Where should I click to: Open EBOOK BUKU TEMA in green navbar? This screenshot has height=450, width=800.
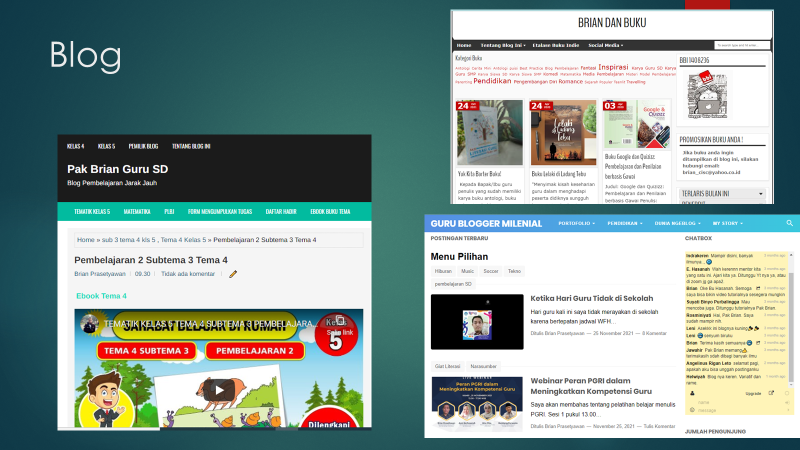click(330, 212)
